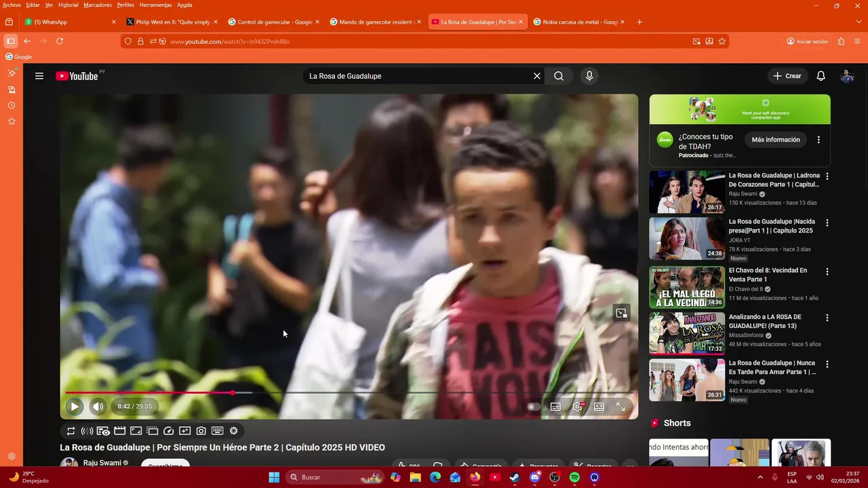Open the extension options gear below player
Screen dimensions: 868x488
pyautogui.click(x=234, y=431)
